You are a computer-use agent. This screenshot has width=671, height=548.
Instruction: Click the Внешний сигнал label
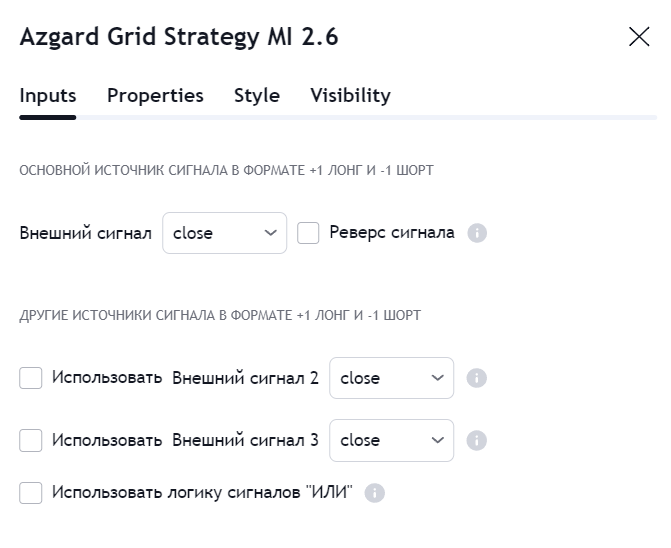click(x=86, y=233)
